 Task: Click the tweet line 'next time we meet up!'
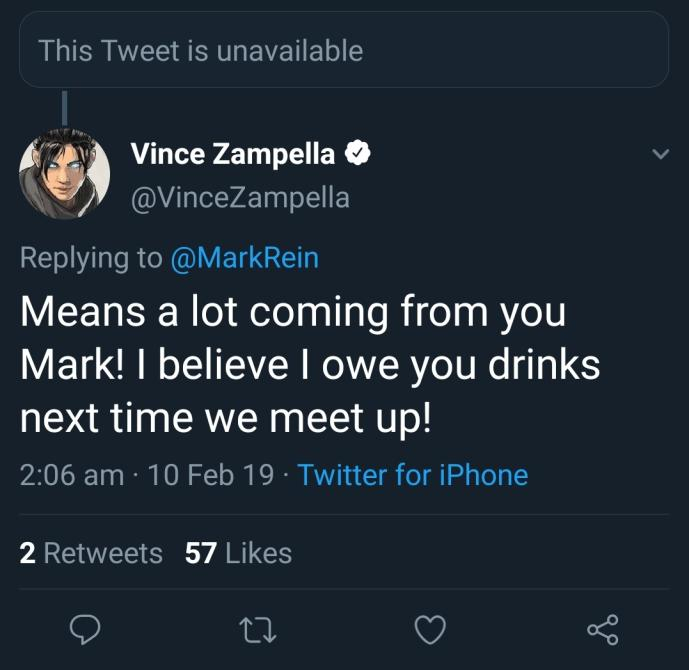coord(226,418)
